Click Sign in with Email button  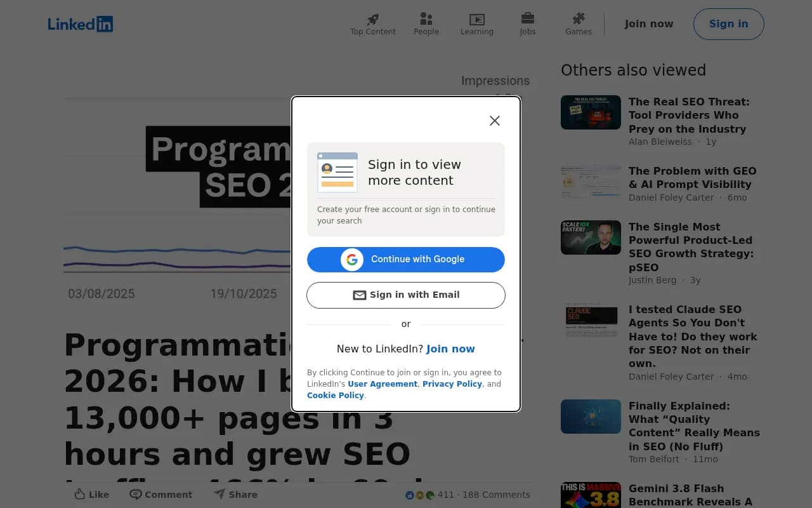406,295
